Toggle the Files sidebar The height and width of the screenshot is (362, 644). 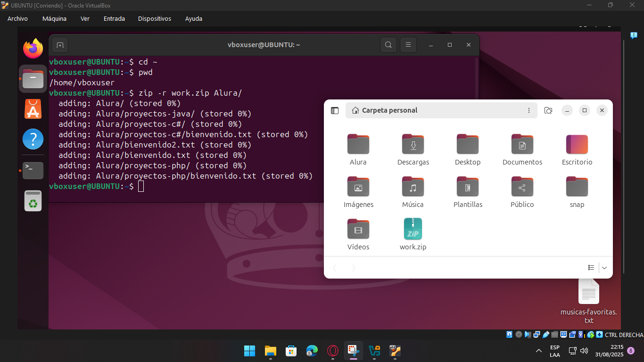(x=335, y=110)
